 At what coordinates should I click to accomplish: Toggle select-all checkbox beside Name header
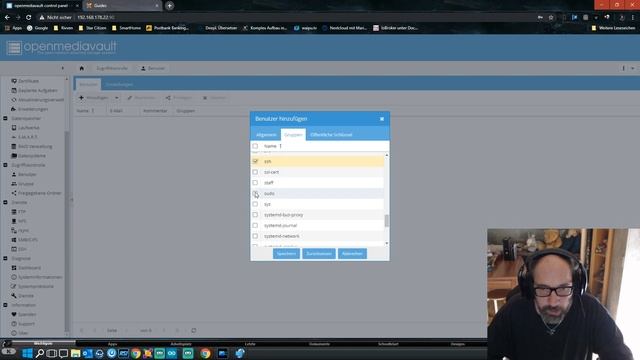pos(255,146)
